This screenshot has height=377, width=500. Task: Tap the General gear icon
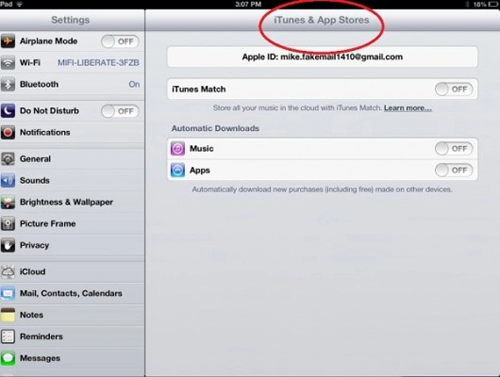click(8, 159)
